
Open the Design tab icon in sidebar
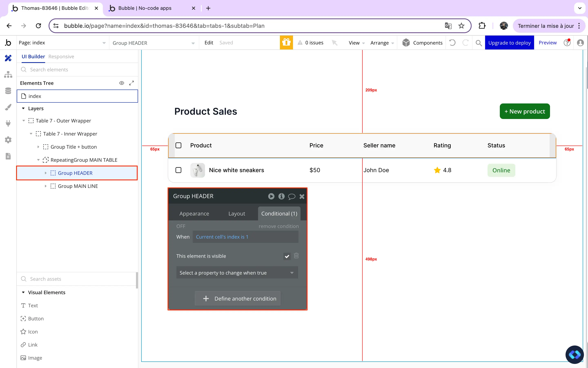tap(8, 58)
